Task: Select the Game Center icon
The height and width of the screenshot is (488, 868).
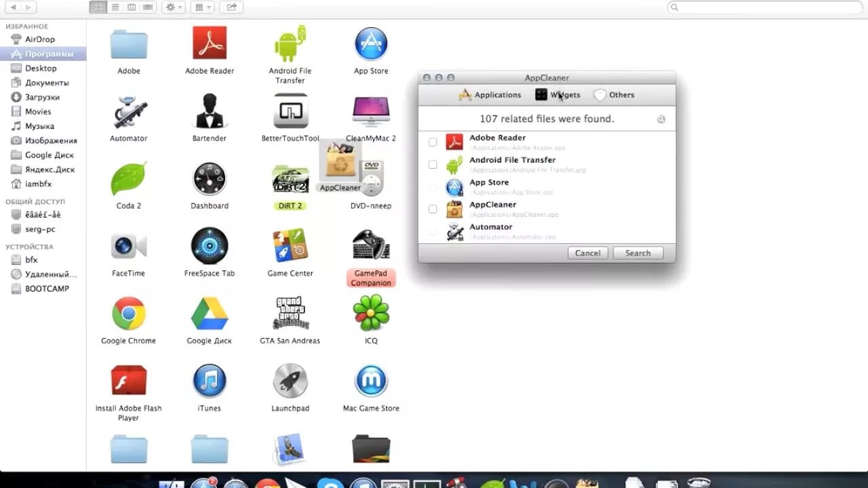Action: [x=290, y=245]
